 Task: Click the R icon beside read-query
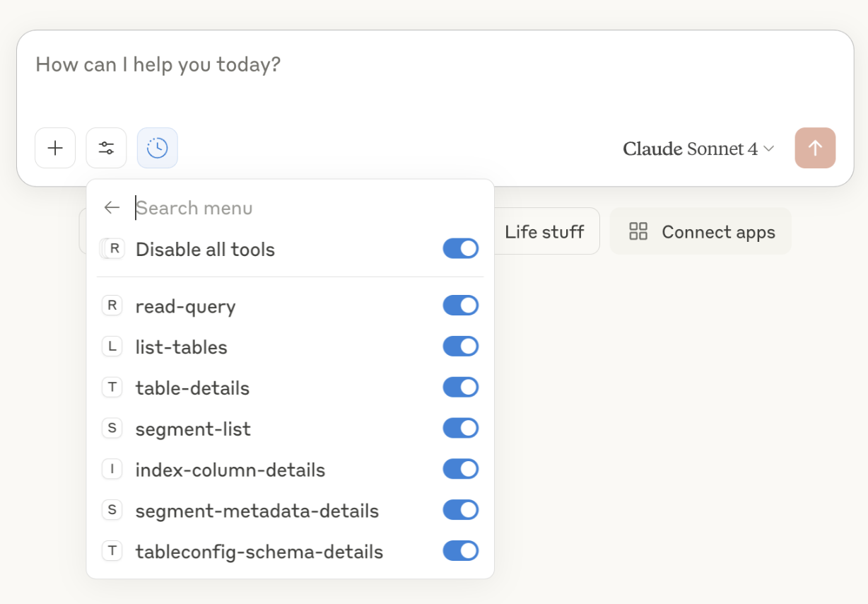tap(112, 306)
